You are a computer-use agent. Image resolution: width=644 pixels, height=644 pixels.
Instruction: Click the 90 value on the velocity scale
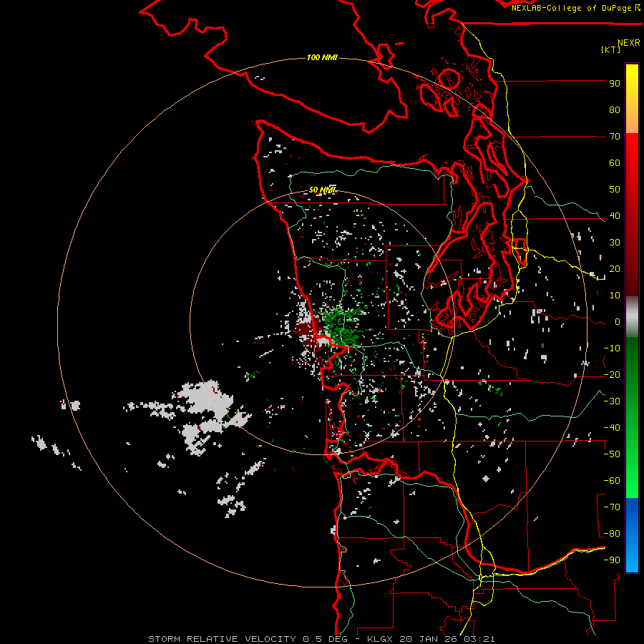coord(615,84)
